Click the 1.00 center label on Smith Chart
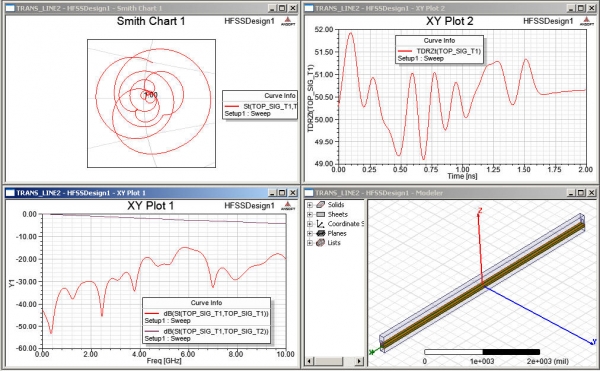The image size is (600, 371). click(x=151, y=94)
